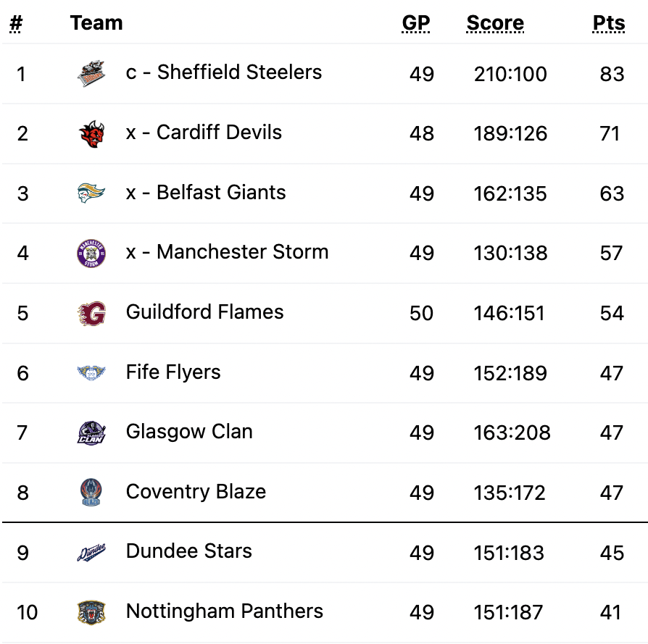Open the Dundee Stars team link
648x644 pixels.
pos(189,551)
